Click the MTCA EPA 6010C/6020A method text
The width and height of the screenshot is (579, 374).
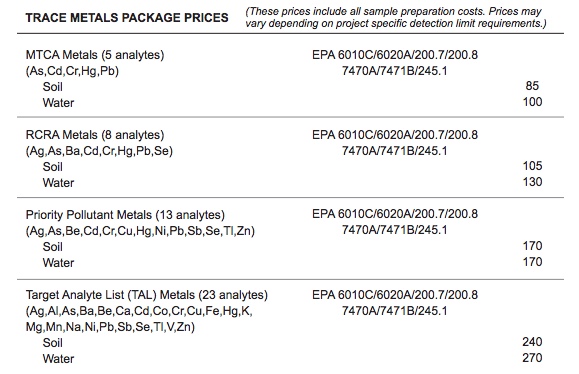point(395,55)
